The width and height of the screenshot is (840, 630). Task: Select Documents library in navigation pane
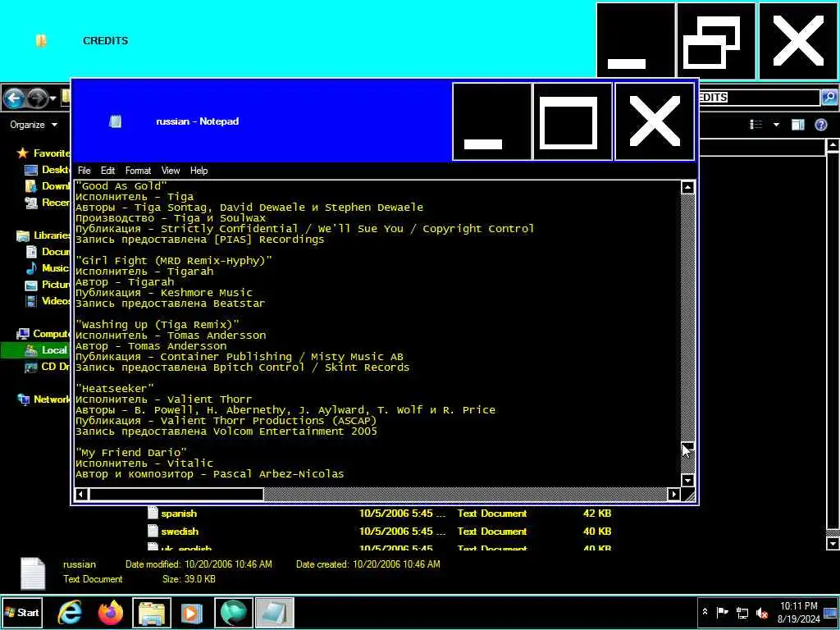[x=48, y=252]
